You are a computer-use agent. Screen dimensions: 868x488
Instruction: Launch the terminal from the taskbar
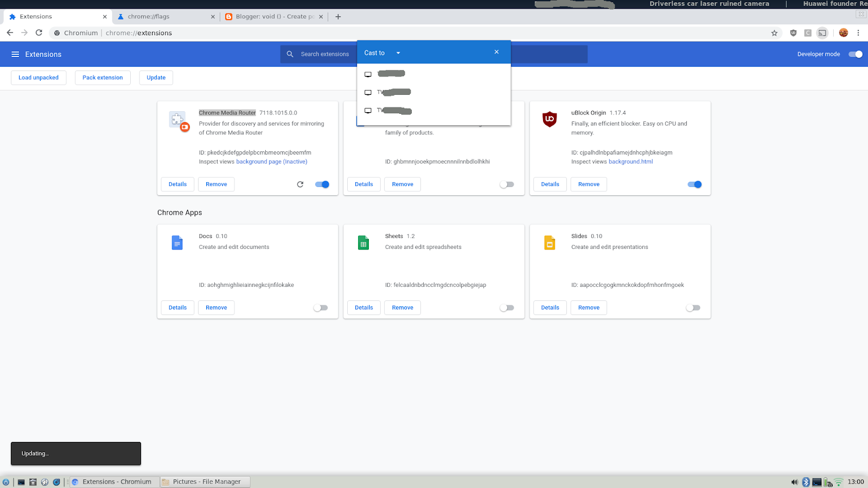click(x=21, y=482)
